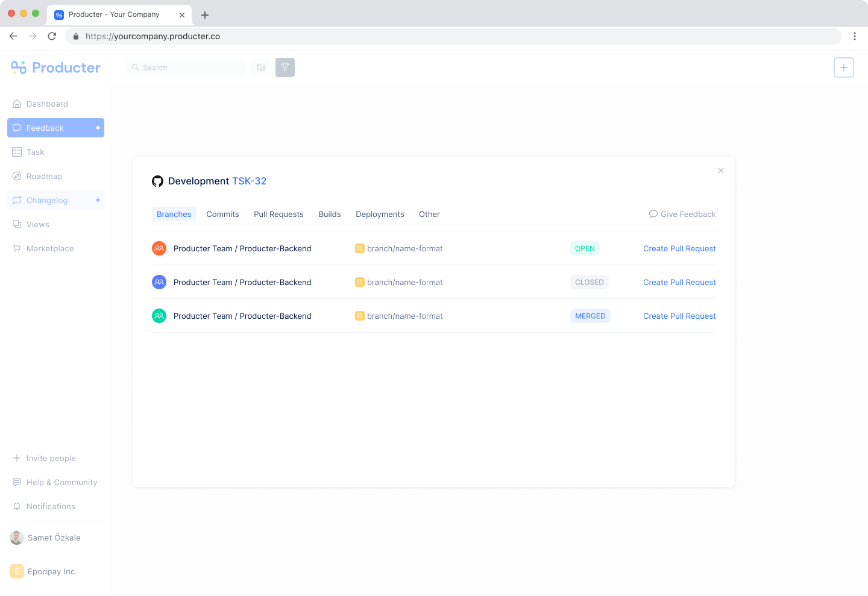Click Samet Özkale profile avatar

click(17, 538)
